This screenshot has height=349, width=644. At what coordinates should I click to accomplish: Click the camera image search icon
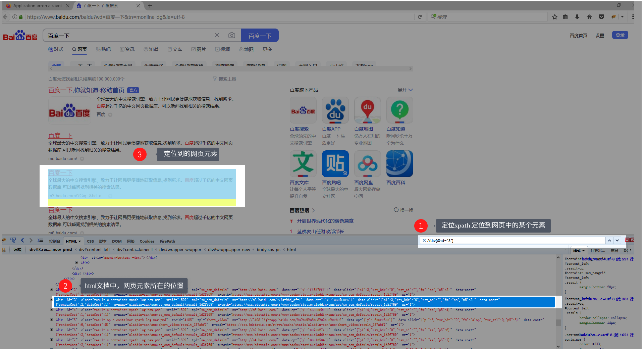(x=231, y=35)
